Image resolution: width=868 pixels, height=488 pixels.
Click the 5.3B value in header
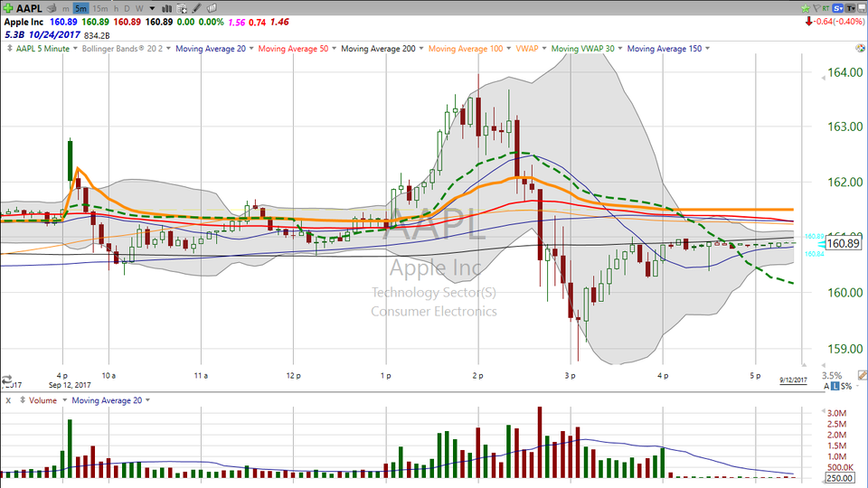coord(14,35)
